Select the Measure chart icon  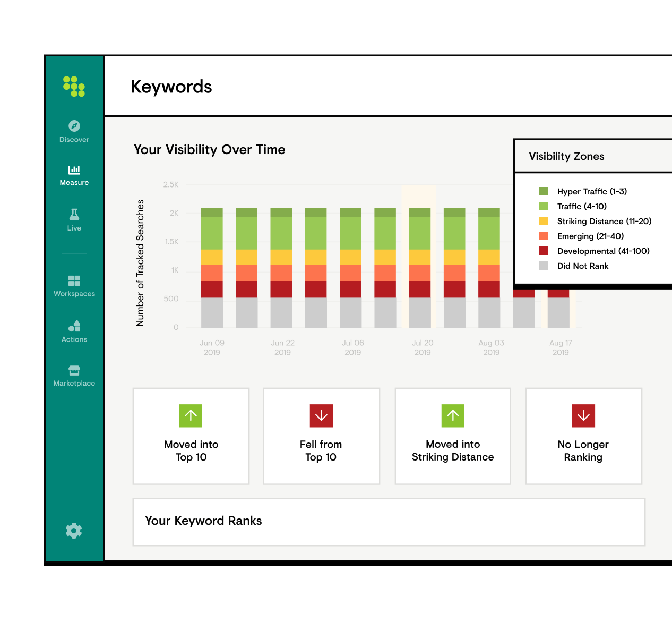tap(74, 170)
